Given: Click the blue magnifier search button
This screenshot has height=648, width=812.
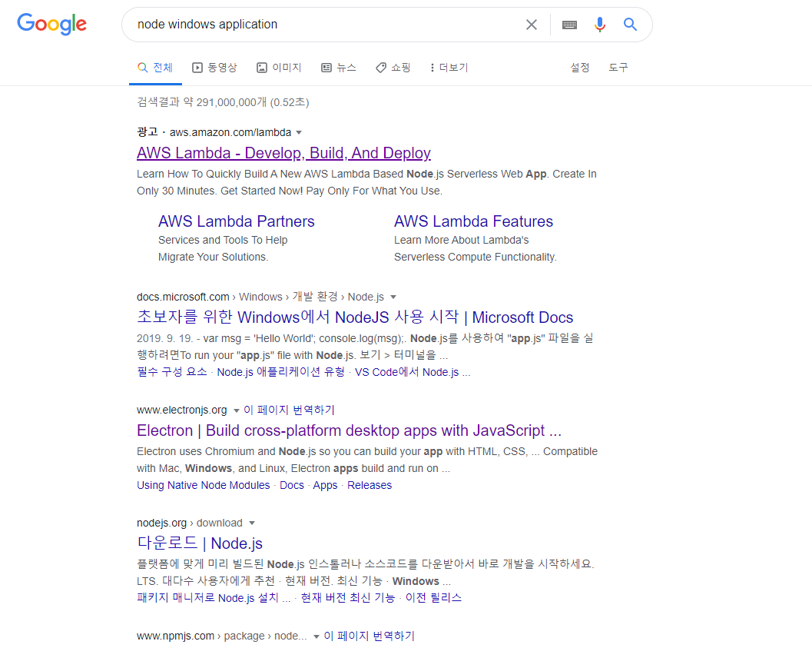Looking at the screenshot, I should [630, 25].
